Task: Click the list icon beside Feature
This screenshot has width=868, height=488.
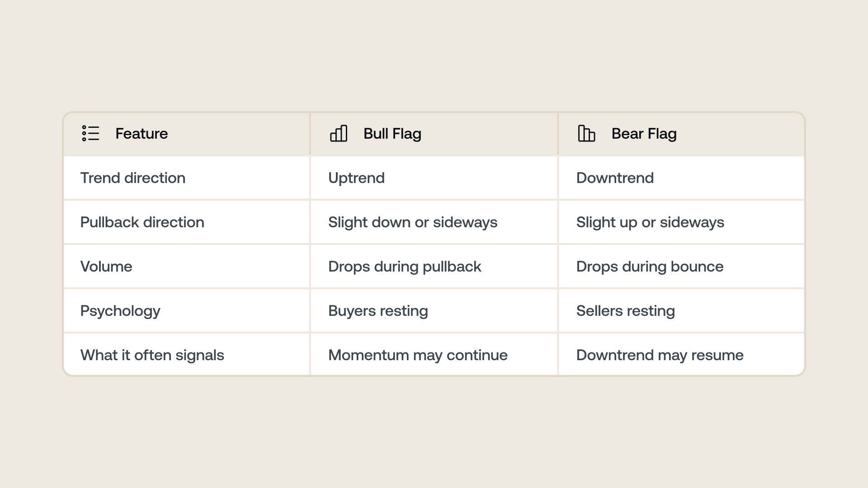Action: 90,133
